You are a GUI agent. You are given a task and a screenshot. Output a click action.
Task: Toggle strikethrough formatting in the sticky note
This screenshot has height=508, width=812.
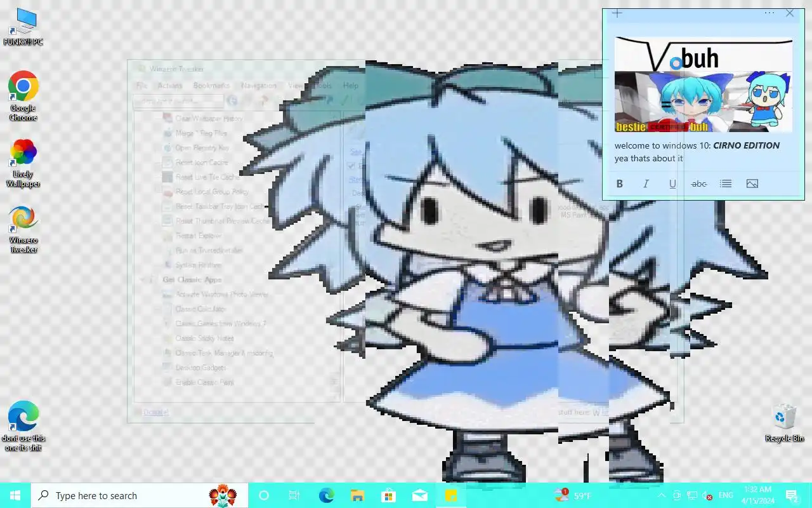(698, 184)
